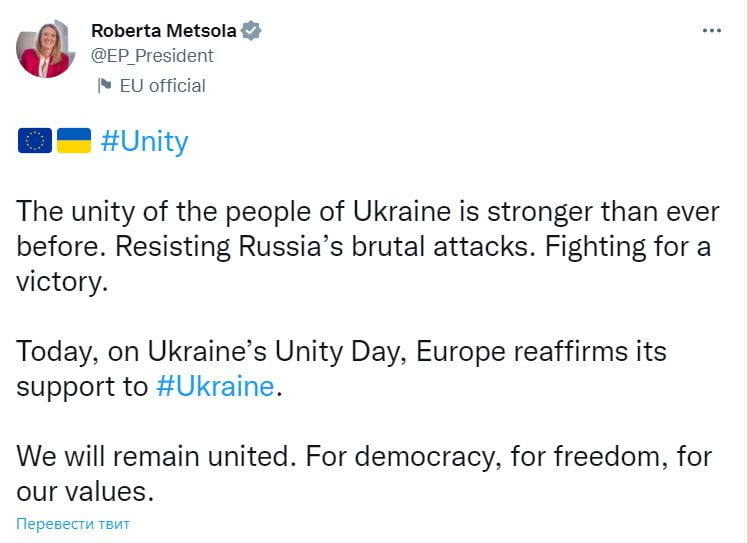
Task: Open the Roberta Metsola display name link
Action: tap(163, 31)
